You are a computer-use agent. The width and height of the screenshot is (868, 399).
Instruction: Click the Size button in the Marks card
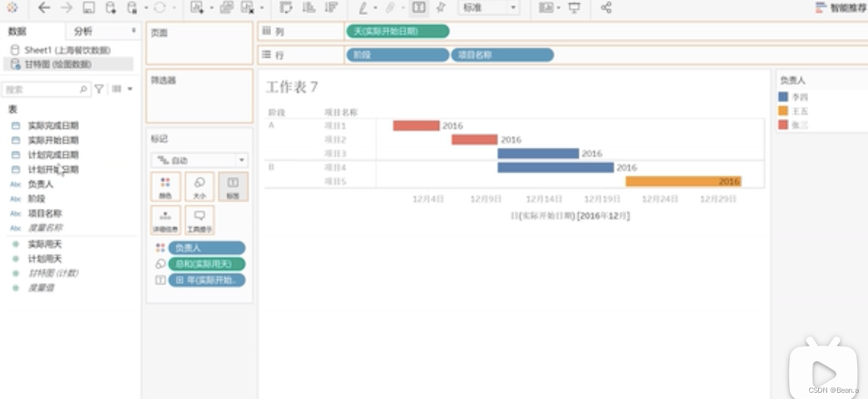coord(199,186)
